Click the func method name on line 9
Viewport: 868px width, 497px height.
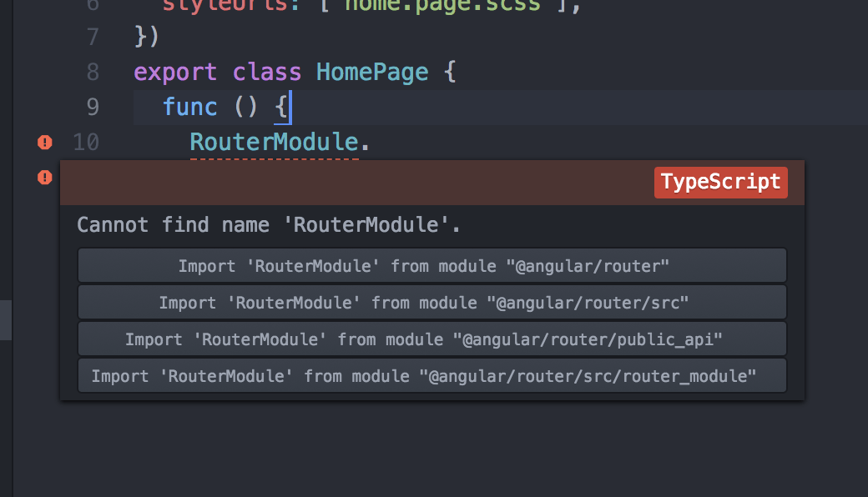pyautogui.click(x=189, y=107)
